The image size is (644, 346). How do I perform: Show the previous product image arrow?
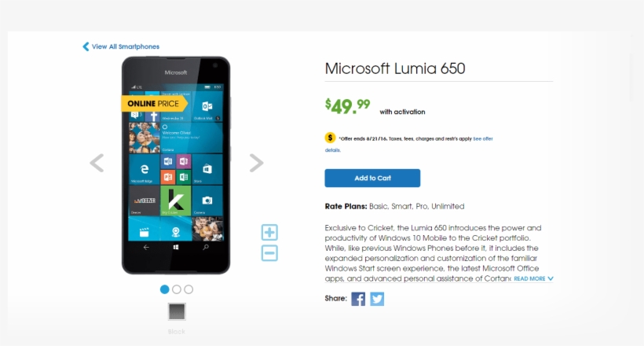coord(97,163)
